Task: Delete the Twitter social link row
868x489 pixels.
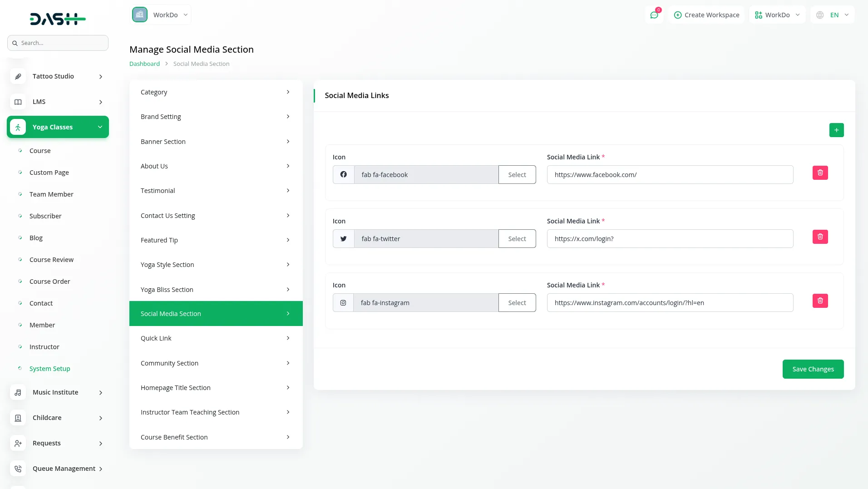Action: point(820,237)
